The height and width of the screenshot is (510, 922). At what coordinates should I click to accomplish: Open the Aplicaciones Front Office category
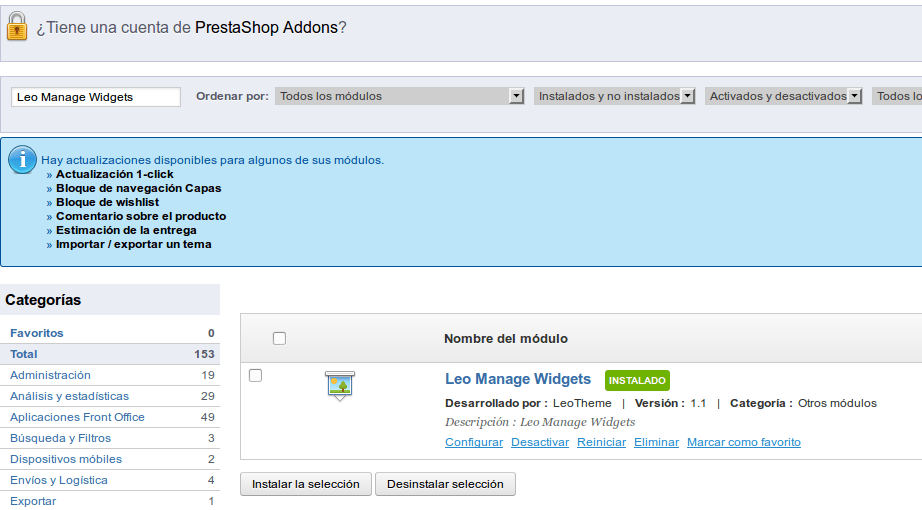click(77, 417)
